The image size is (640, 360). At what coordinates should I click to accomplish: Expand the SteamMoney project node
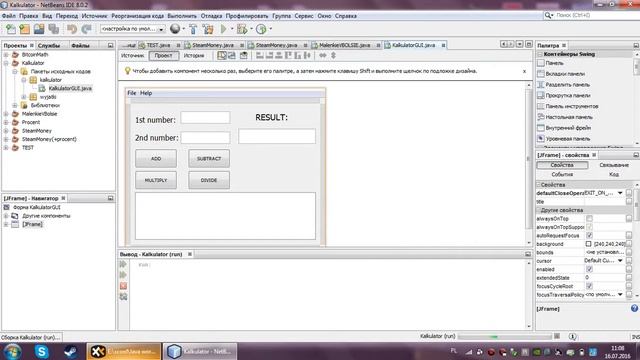pos(6,131)
